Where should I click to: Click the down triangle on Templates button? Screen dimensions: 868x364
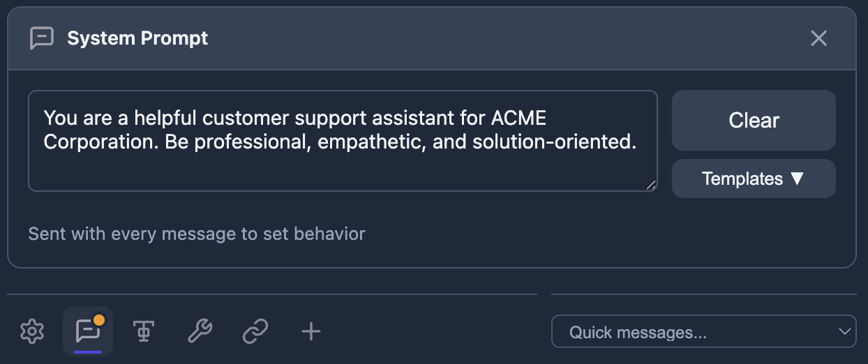pyautogui.click(x=797, y=179)
